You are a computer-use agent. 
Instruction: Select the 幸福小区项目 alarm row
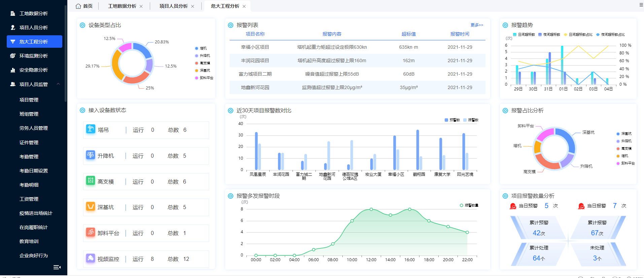click(x=358, y=47)
